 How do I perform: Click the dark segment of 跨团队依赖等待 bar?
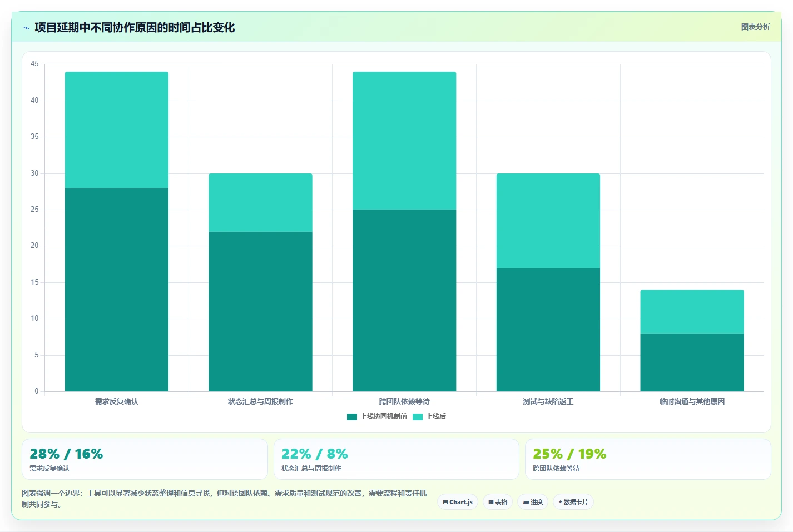404,301
